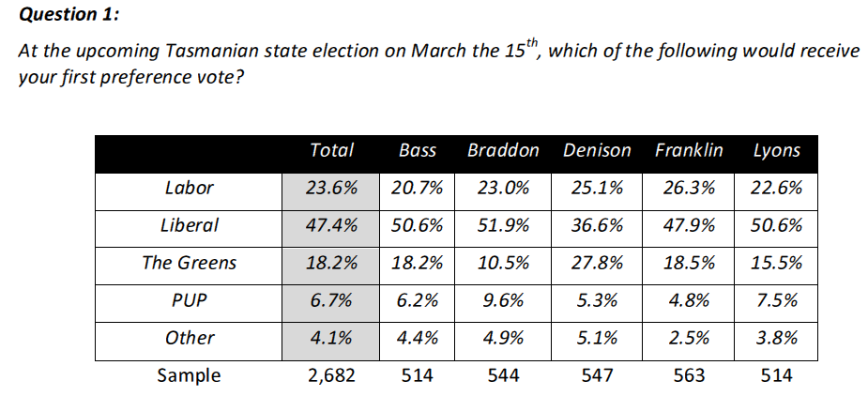Click the Total column header
The height and width of the screenshot is (396, 868).
pos(331,150)
